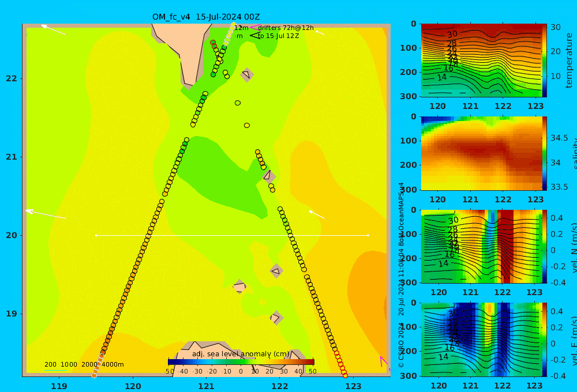Select the island marker near 19N 122E
Image resolution: width=577 pixels, height=392 pixels.
coord(276,318)
